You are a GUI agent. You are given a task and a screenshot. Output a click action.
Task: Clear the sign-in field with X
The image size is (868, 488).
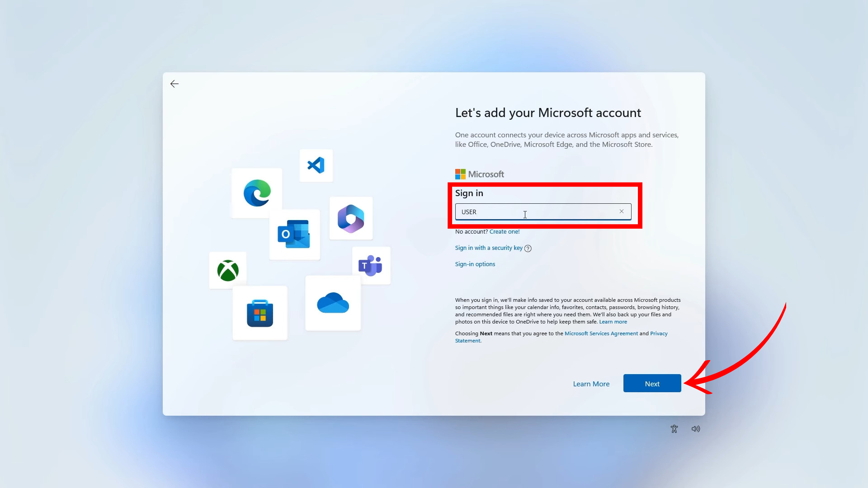622,211
